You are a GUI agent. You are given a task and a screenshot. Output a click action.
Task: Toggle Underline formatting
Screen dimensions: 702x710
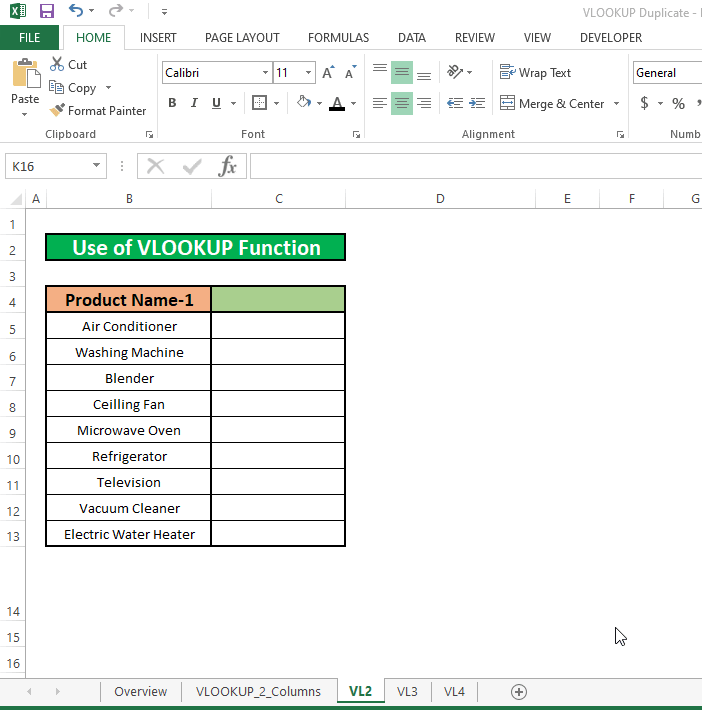point(216,103)
